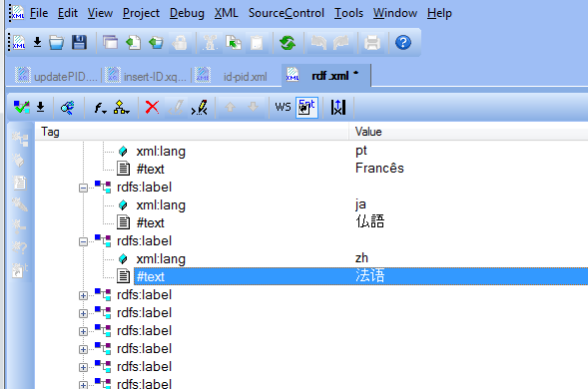Viewport: 588px width, 389px height.
Task: Click the green-arrow document icon
Action: click(x=133, y=42)
